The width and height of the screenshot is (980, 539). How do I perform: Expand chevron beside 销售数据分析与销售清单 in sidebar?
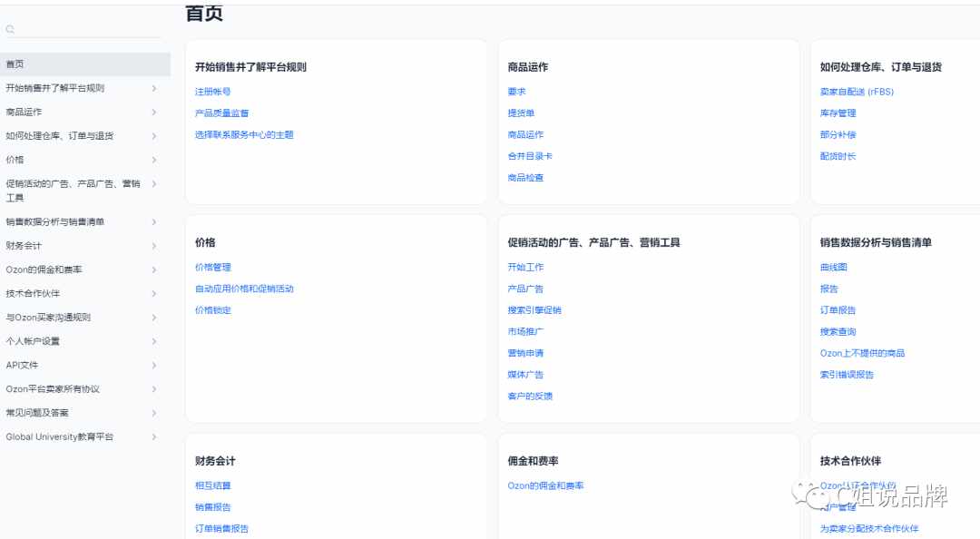point(153,222)
